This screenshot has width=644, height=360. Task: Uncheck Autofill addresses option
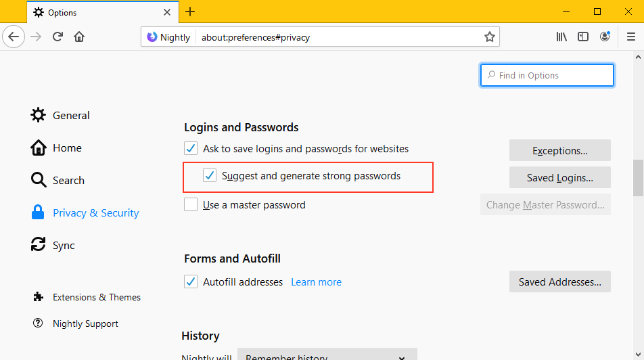(191, 282)
